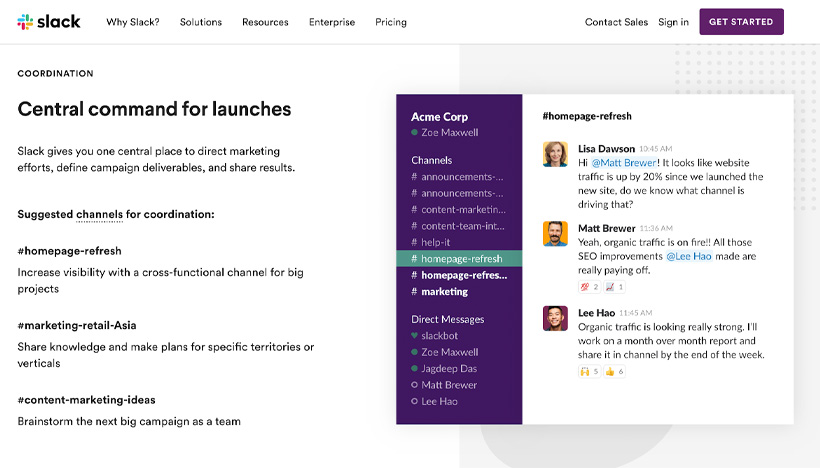Click Central command for launches heading

[154, 109]
